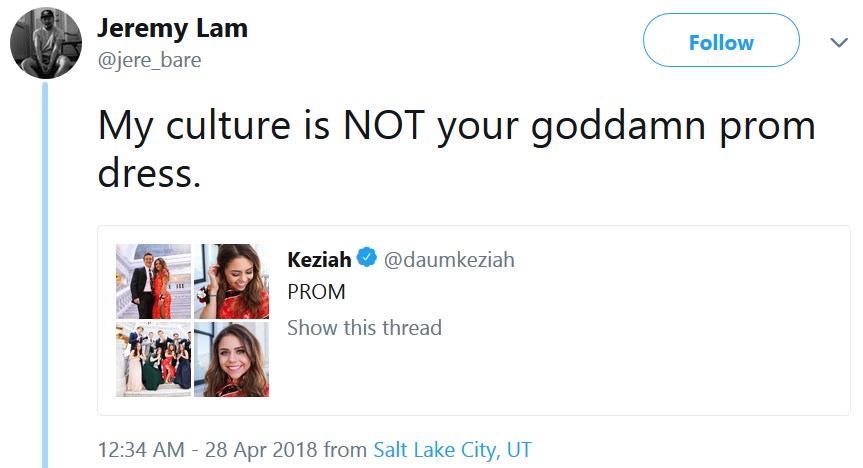Follow Jeremy Lam's account
The height and width of the screenshot is (468, 863).
click(721, 40)
